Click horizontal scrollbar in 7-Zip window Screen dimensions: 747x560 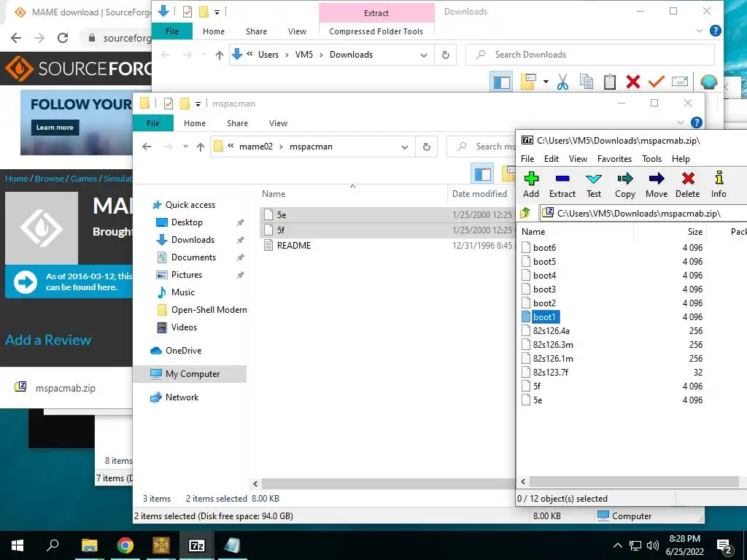634,481
